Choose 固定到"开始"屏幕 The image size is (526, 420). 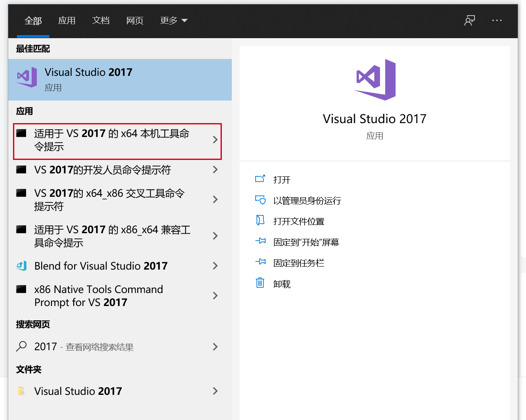(x=306, y=242)
